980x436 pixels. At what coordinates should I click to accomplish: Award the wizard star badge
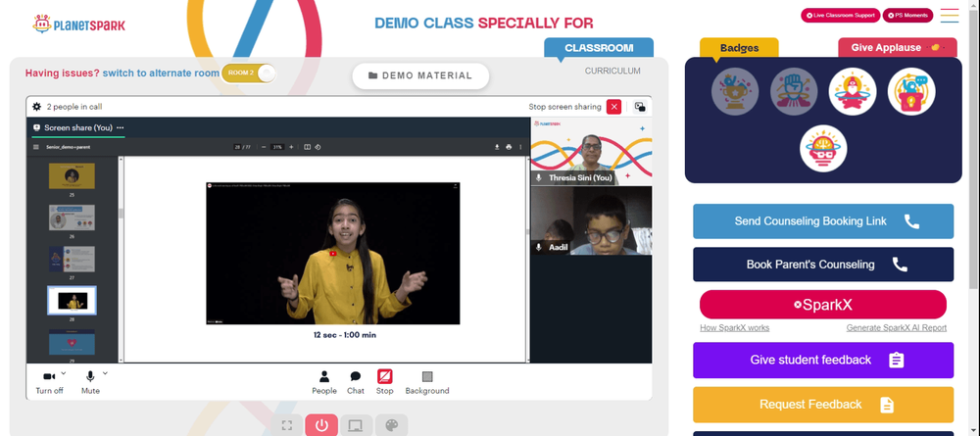[x=853, y=92]
